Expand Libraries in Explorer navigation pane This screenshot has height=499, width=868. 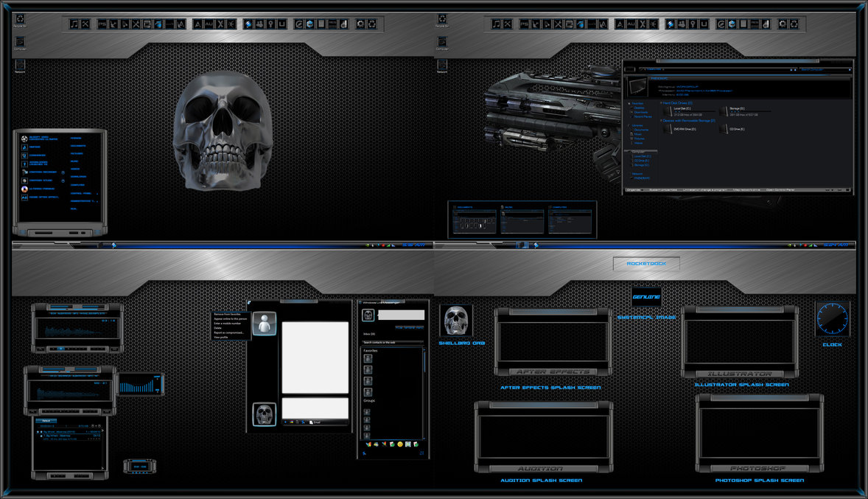637,125
